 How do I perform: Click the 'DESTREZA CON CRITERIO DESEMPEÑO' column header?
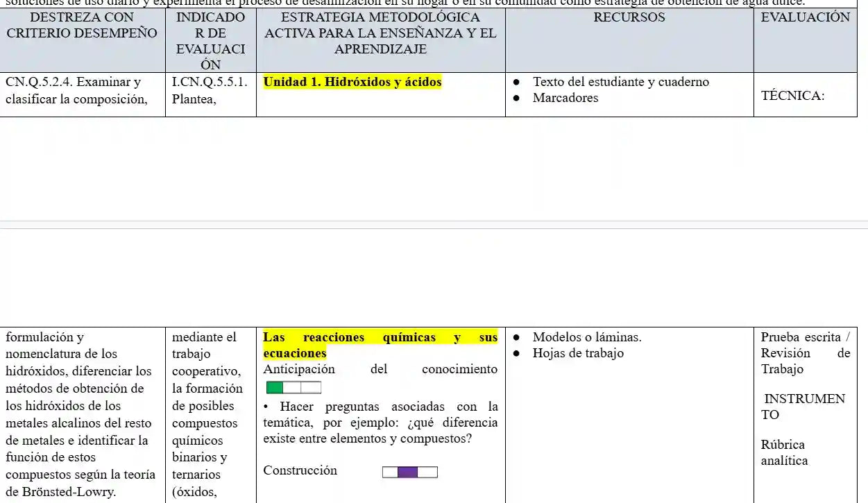(x=82, y=25)
